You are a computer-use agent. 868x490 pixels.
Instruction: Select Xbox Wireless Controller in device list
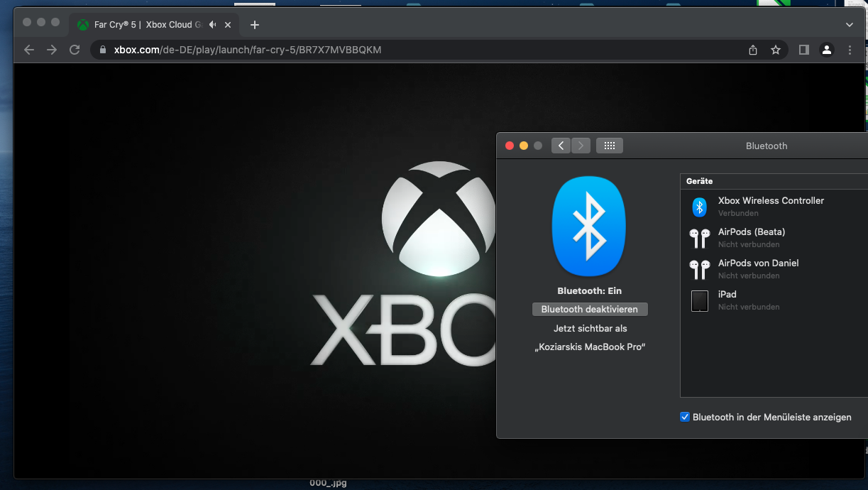point(771,206)
